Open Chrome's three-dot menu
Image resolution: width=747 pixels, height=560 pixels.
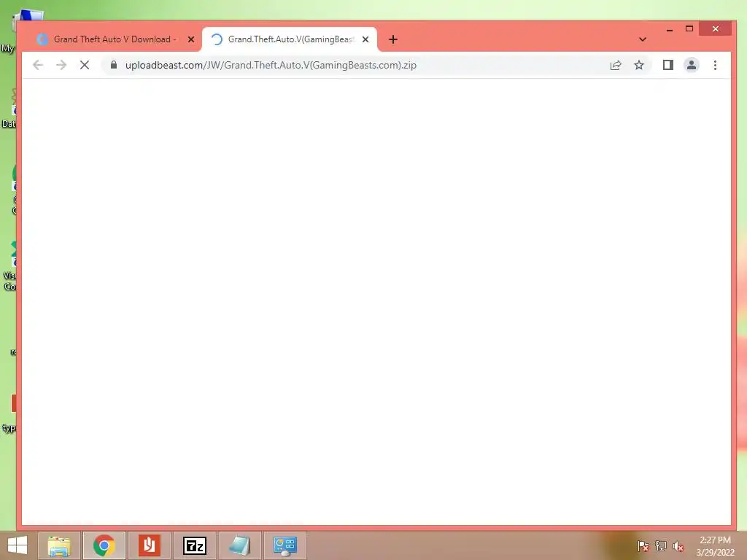click(x=715, y=65)
